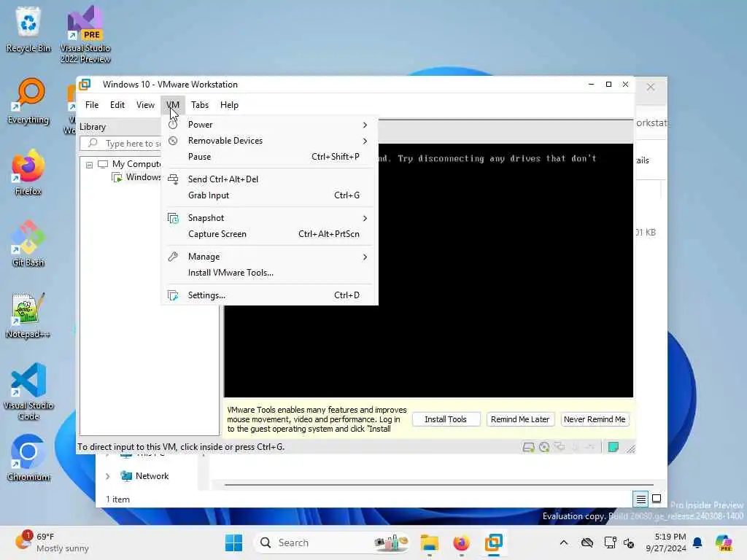Open the Help menu
The image size is (747, 560).
coord(229,105)
